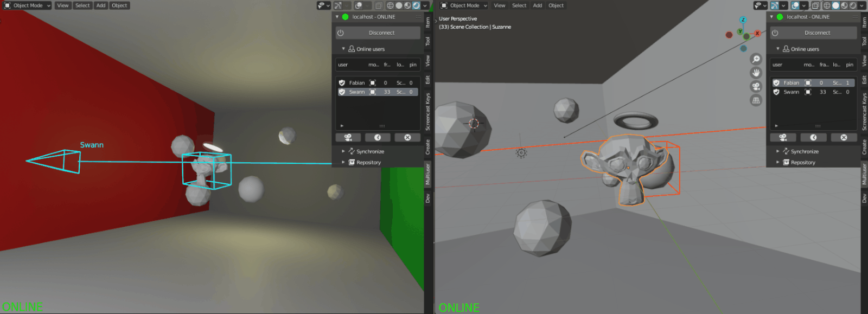The height and width of the screenshot is (314, 868).
Task: Open Add menu in right viewport
Action: click(x=538, y=5)
